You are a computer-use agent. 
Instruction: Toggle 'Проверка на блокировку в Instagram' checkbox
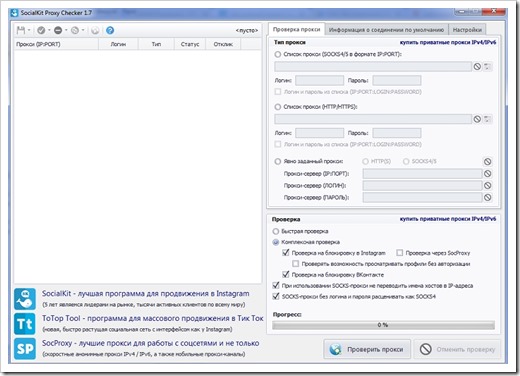(286, 253)
